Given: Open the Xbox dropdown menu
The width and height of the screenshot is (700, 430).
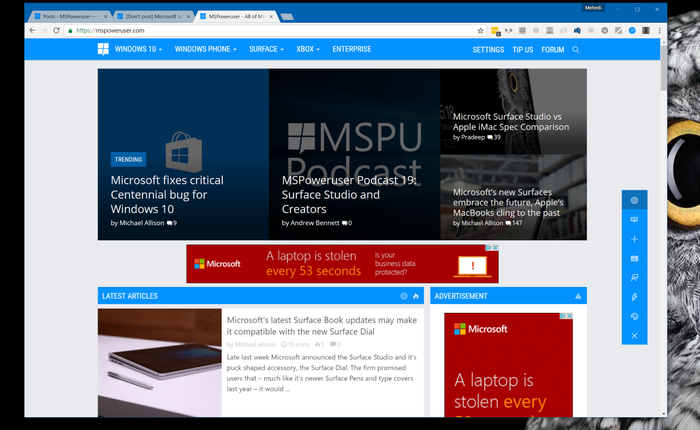Looking at the screenshot, I should (x=308, y=49).
